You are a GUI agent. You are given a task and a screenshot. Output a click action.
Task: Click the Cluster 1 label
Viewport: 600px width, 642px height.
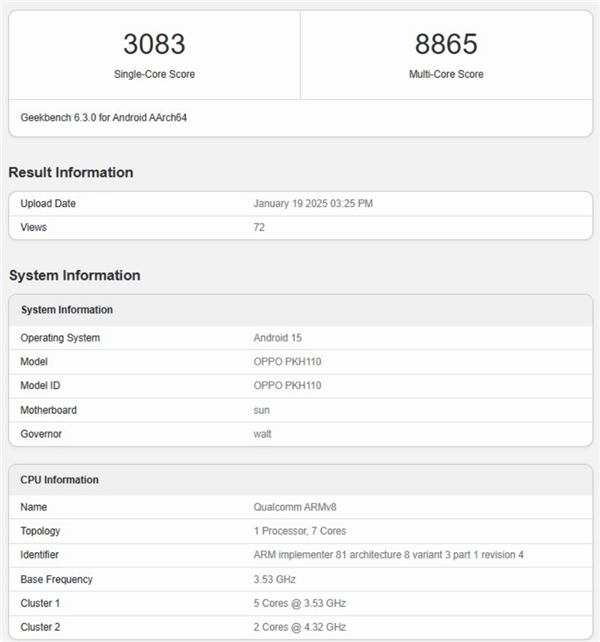click(40, 603)
